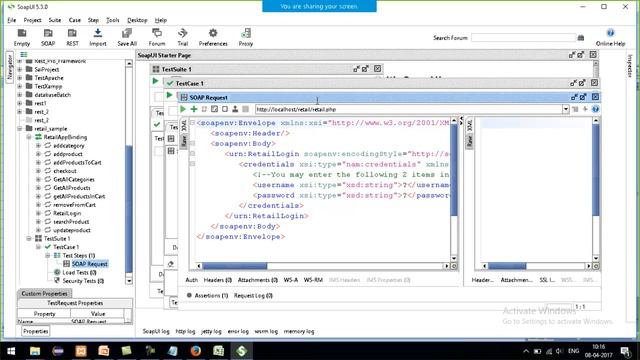This screenshot has height=360, width=640.
Task: Click the cancel request stop icon
Action: click(245, 109)
